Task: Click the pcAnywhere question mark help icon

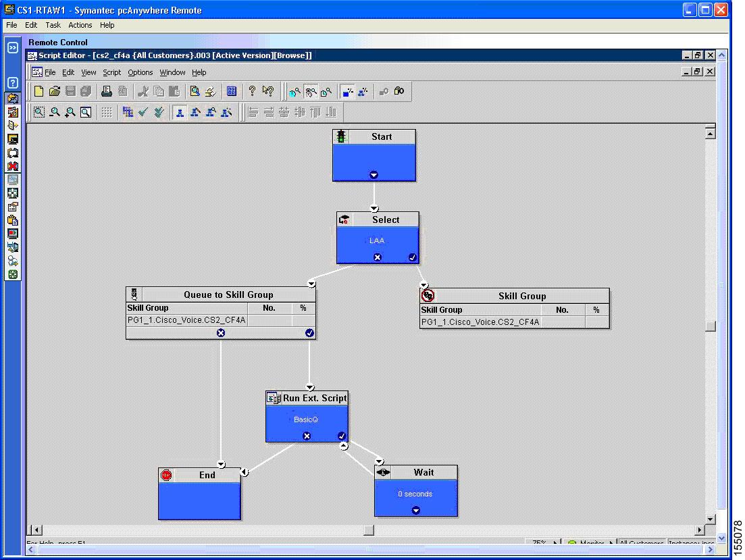Action: [13, 82]
